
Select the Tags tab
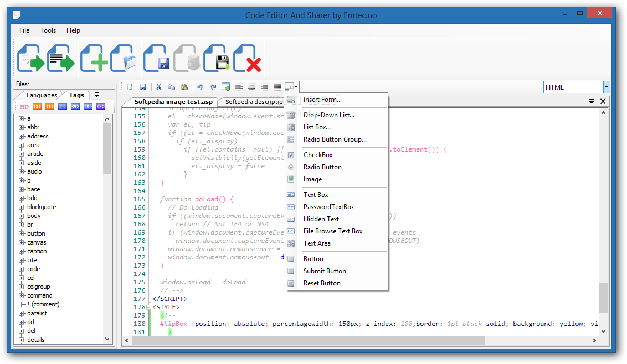(76, 95)
